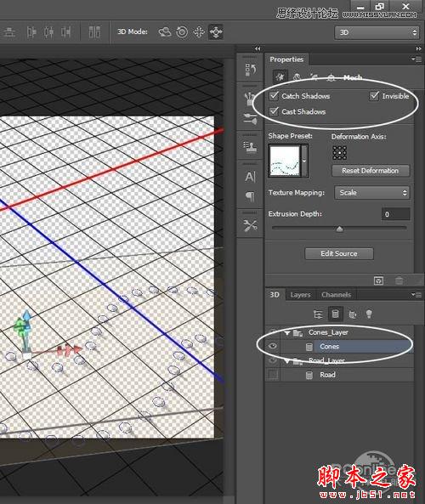Collapse the right panels with double arrows
The width and height of the screenshot is (425, 504).
418,48
